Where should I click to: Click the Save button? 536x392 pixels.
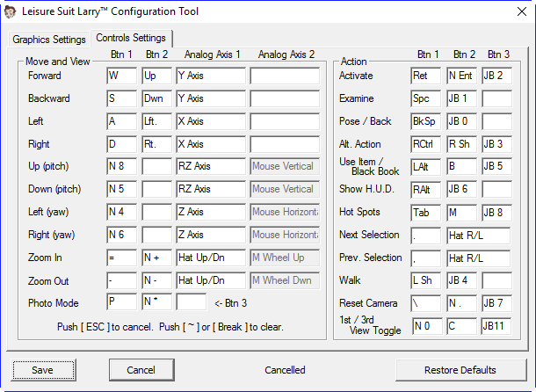coord(43,370)
